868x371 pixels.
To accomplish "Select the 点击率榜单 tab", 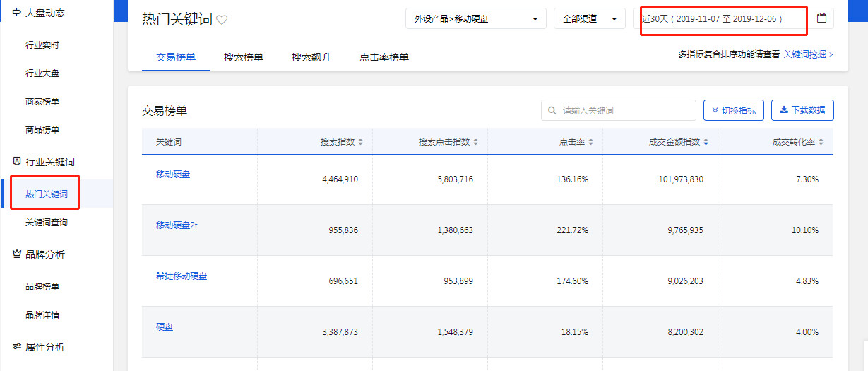I will pos(384,57).
